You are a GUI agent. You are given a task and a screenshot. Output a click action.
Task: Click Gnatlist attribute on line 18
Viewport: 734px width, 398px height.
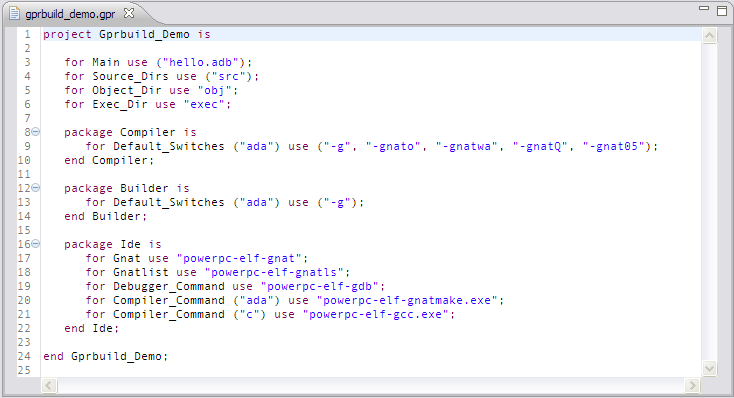point(140,273)
